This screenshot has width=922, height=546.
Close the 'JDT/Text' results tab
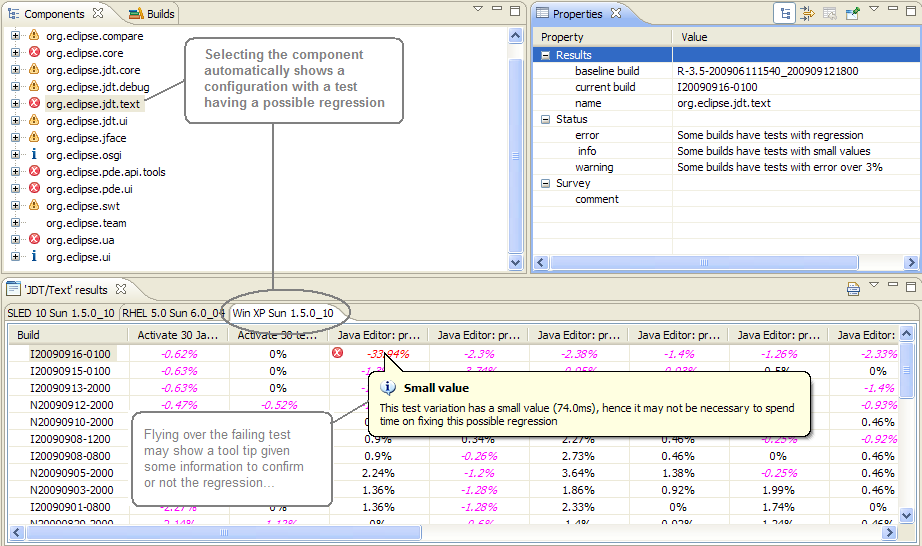tap(123, 290)
